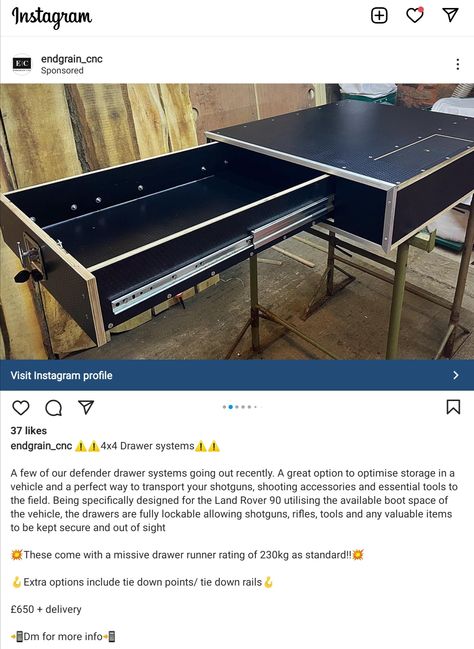
Task: Save the post with the bookmark icon
Action: click(x=453, y=407)
